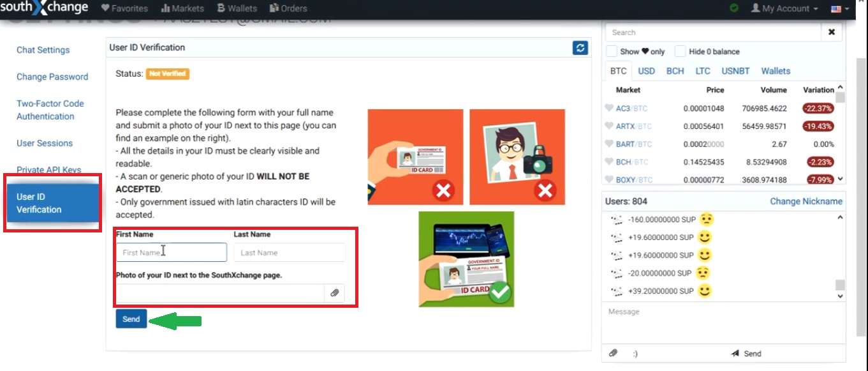This screenshot has height=371, width=868.
Task: Click the Change Nickname link
Action: [806, 201]
